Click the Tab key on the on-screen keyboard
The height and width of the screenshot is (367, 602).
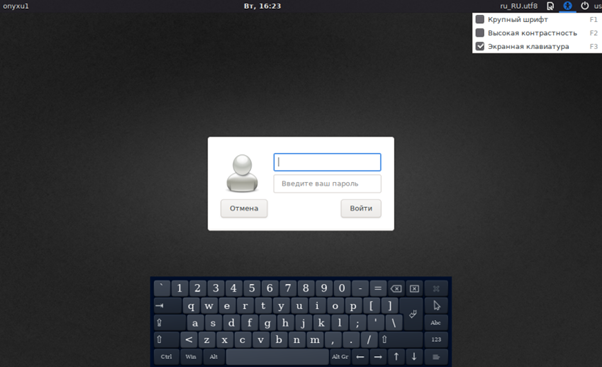168,306
